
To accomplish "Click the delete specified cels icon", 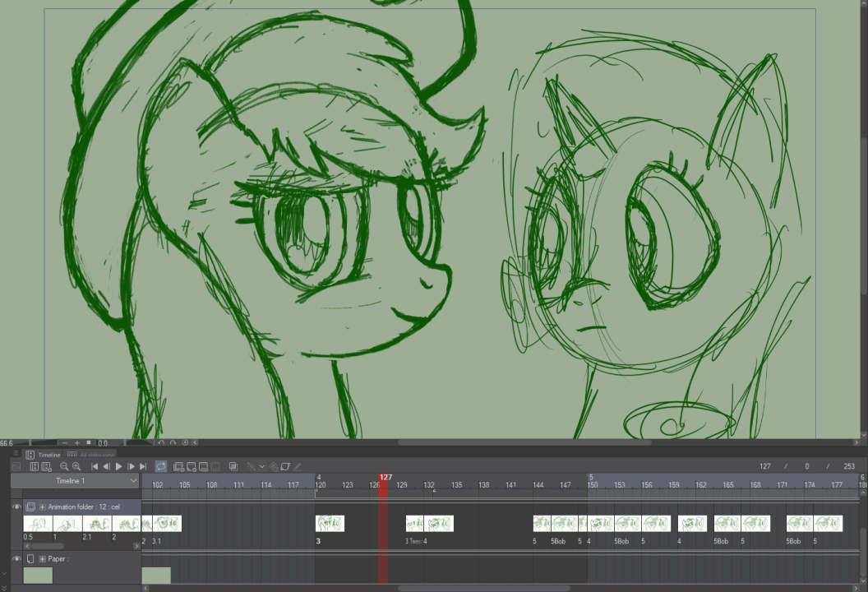I will [x=216, y=467].
